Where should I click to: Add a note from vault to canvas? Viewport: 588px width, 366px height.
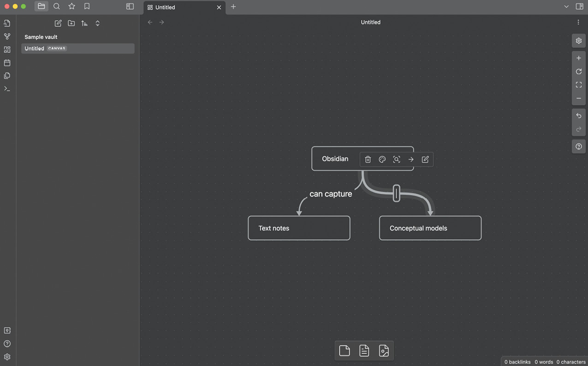point(364,351)
